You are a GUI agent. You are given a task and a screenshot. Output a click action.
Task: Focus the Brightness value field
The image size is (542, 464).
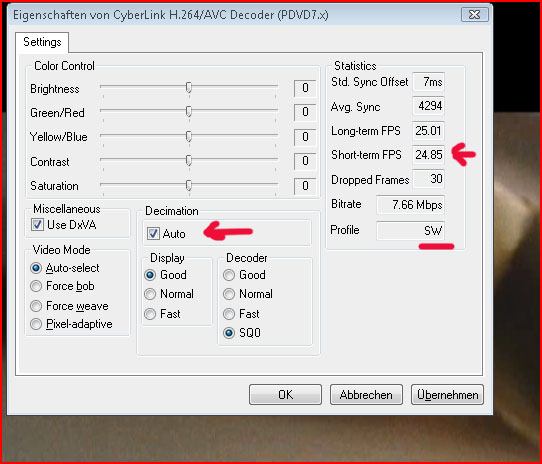coord(305,88)
